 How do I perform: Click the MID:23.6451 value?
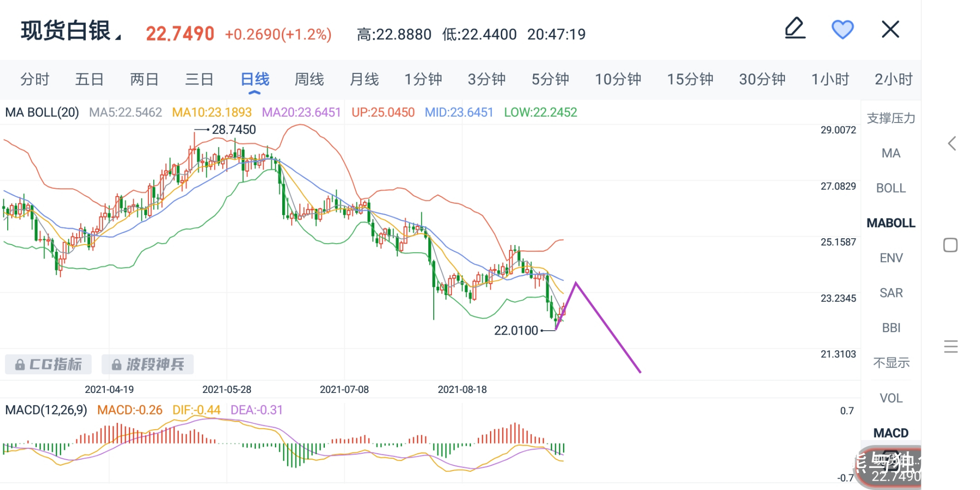[459, 112]
